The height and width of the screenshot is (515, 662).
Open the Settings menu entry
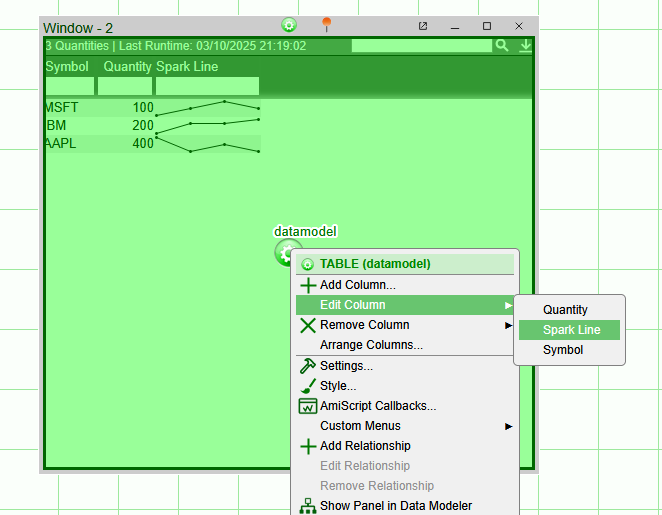point(346,366)
